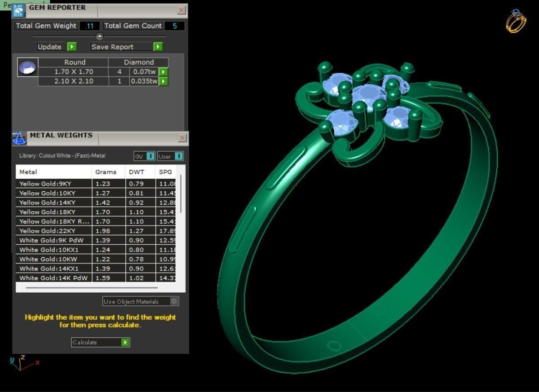Select the Yellow Gold:22KY row
The image size is (539, 392).
pos(96,231)
